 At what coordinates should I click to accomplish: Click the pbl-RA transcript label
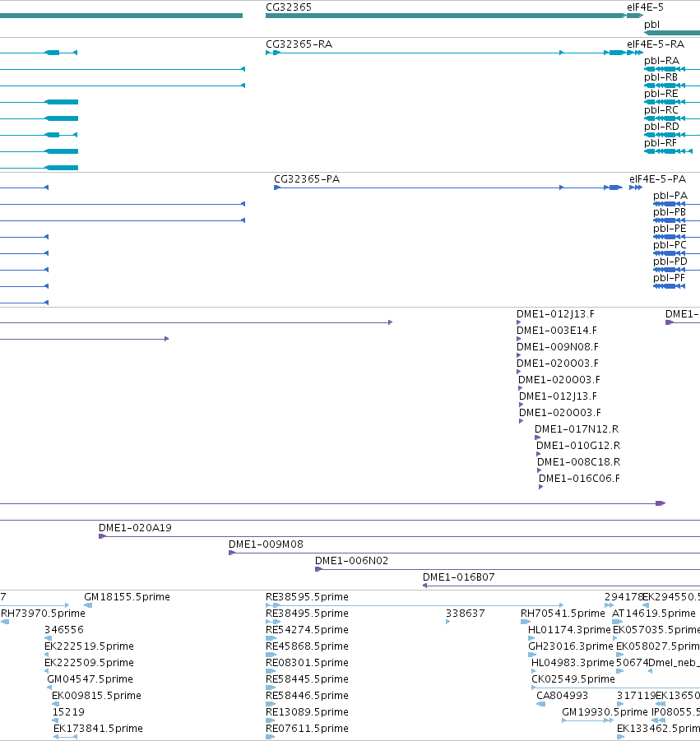click(661, 61)
